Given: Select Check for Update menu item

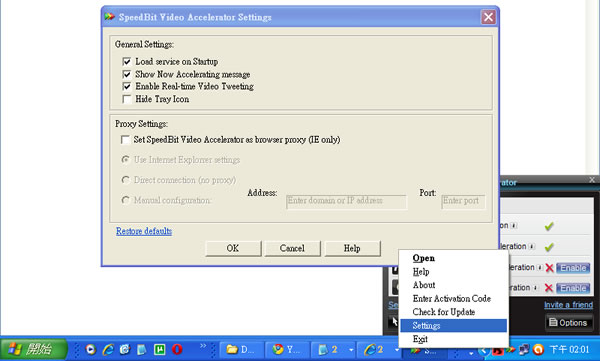Looking at the screenshot, I should pyautogui.click(x=454, y=312).
